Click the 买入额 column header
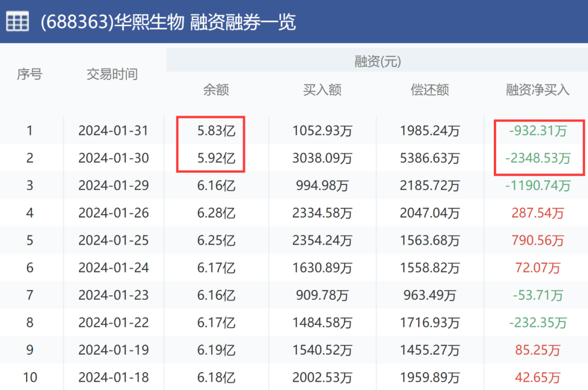This screenshot has width=588, height=390. pos(322,90)
